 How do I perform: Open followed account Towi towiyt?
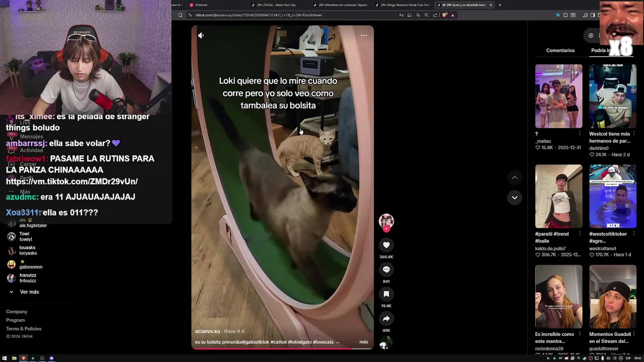click(20, 236)
